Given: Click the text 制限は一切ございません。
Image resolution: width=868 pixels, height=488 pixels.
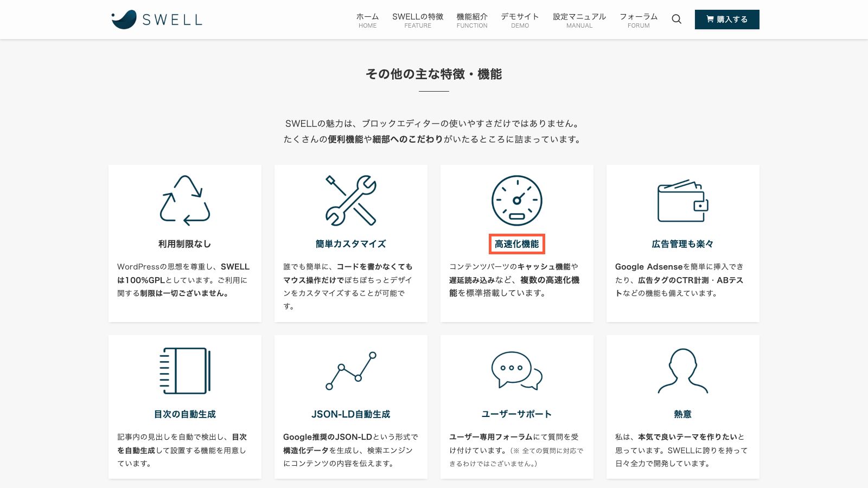Looking at the screenshot, I should coord(186,293).
